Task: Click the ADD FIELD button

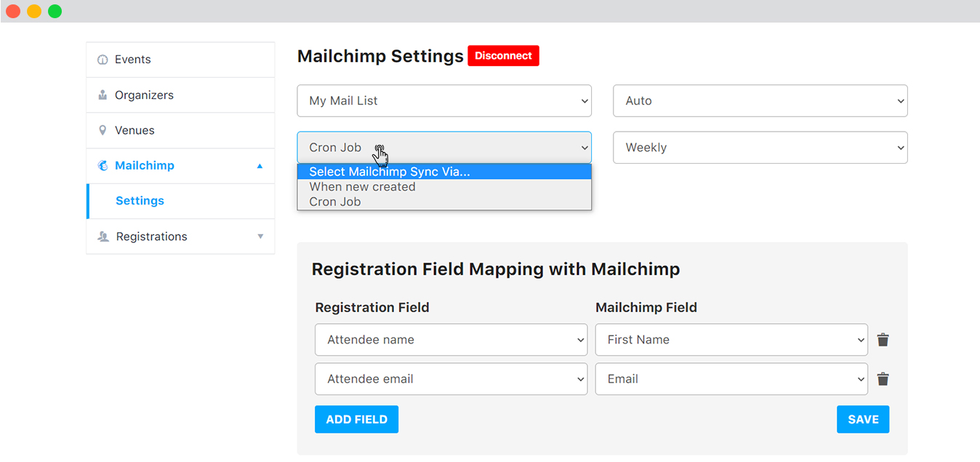Action: (356, 419)
